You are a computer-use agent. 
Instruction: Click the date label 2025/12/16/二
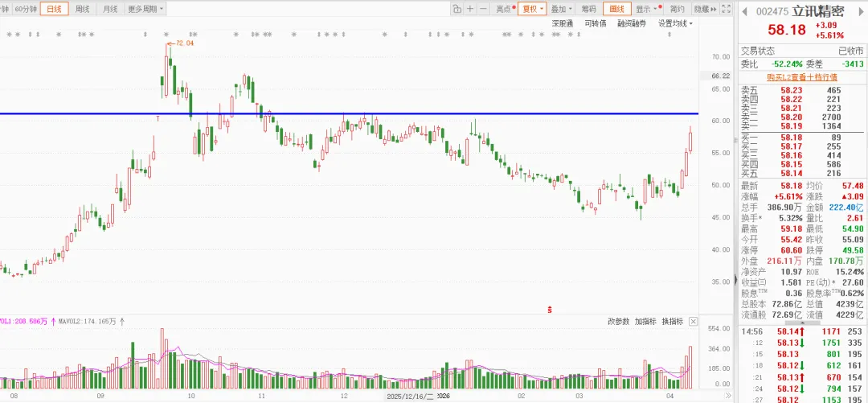pos(410,397)
